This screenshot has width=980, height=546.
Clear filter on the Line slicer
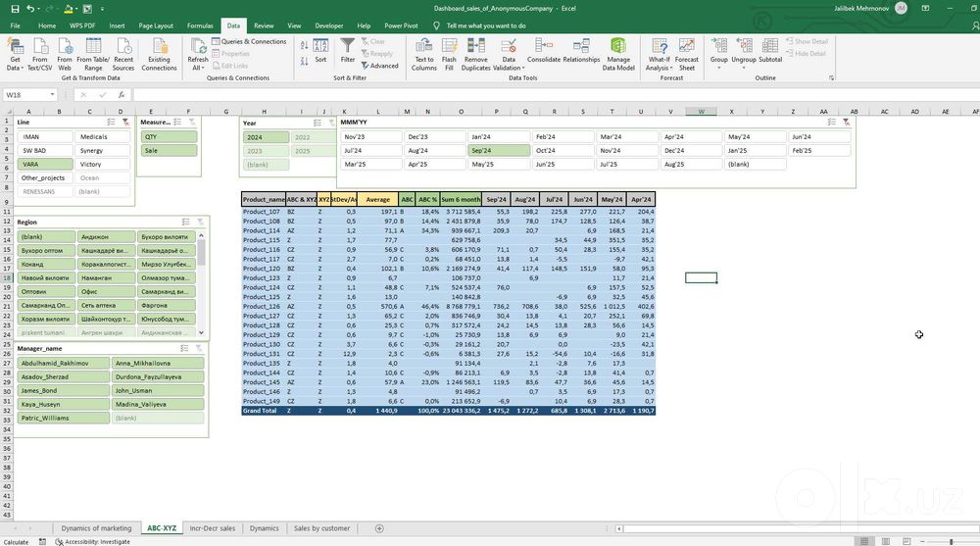125,122
